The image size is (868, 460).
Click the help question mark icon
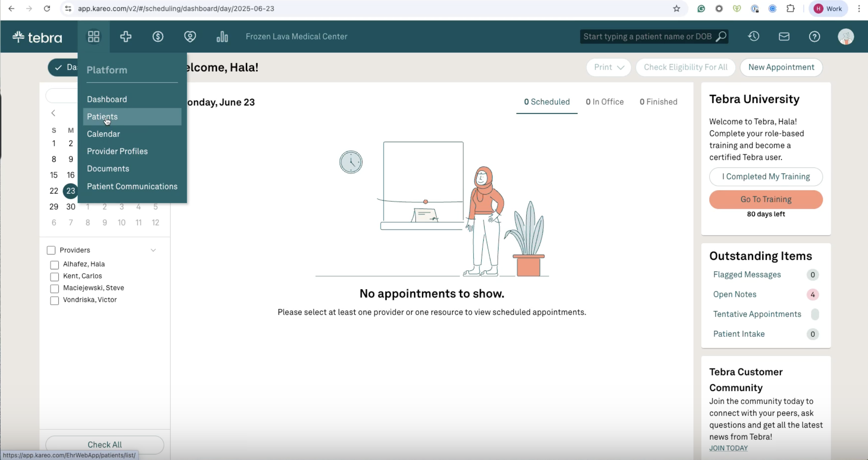click(814, 36)
